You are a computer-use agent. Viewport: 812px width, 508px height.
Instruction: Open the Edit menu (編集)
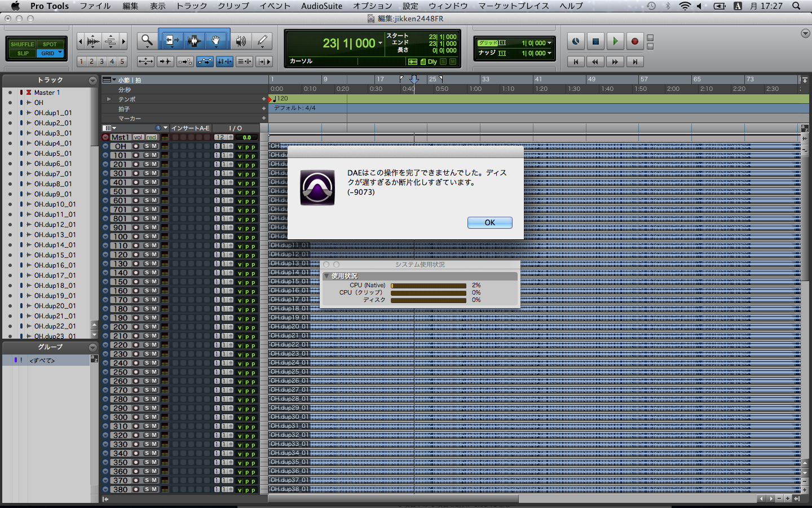[130, 6]
